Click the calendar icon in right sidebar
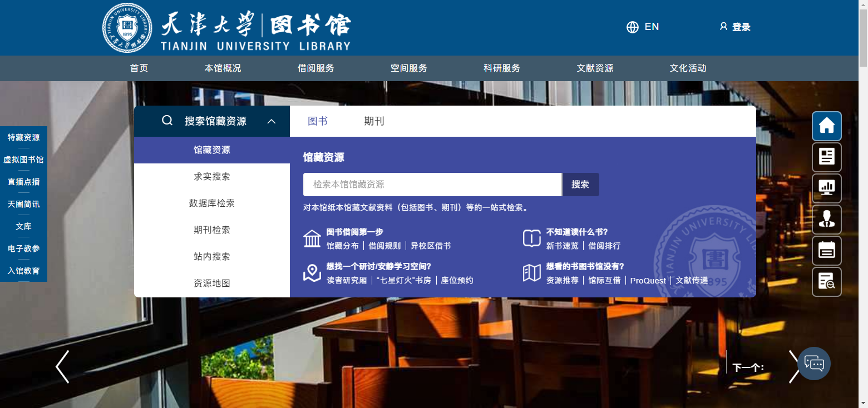 826,251
